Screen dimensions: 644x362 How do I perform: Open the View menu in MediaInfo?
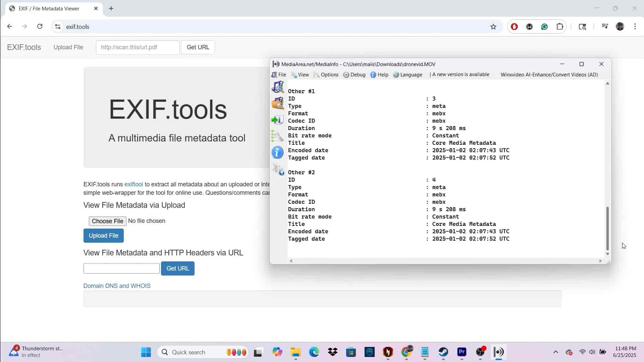300,75
